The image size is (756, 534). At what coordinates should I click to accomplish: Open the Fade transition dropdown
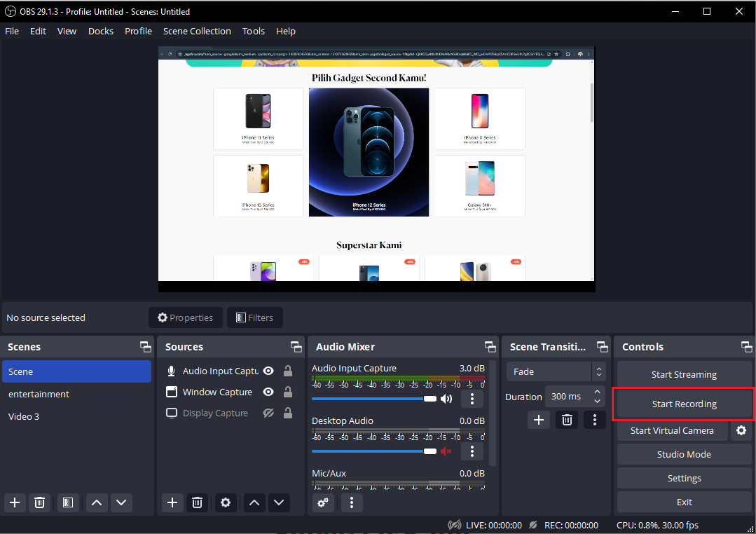tap(556, 371)
